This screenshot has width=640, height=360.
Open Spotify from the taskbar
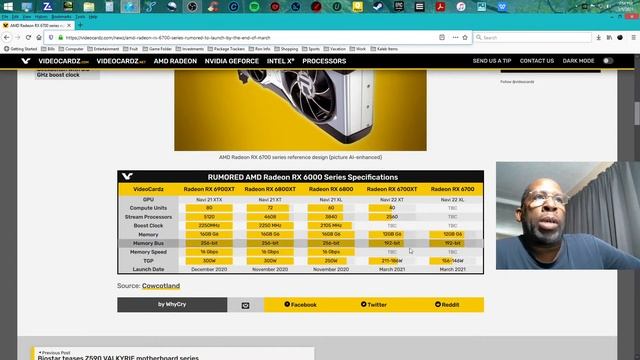[x=254, y=7]
